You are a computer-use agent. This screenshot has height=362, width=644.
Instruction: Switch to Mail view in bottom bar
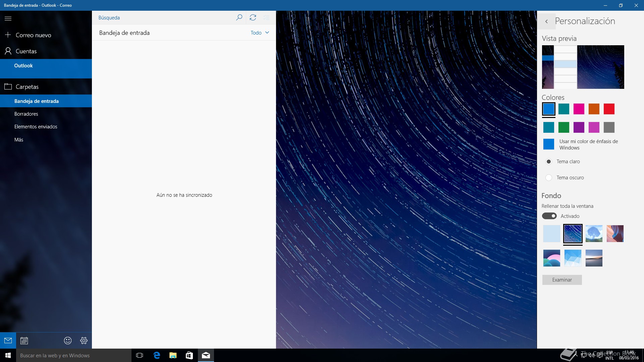coord(8,341)
